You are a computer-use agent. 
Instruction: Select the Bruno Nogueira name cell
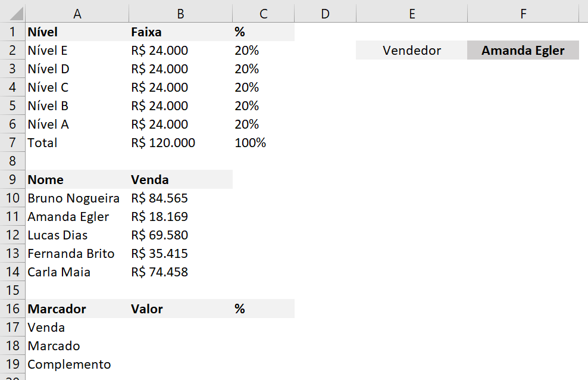click(77, 198)
